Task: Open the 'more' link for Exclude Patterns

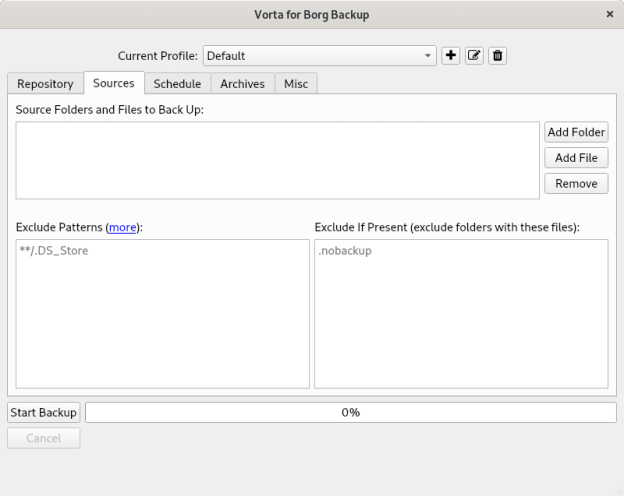Action: point(123,227)
